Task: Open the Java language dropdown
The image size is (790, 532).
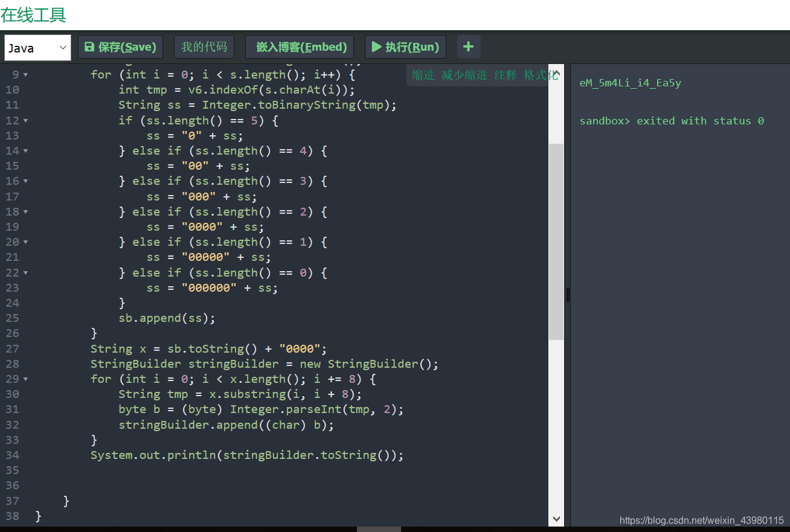Action: [37, 48]
